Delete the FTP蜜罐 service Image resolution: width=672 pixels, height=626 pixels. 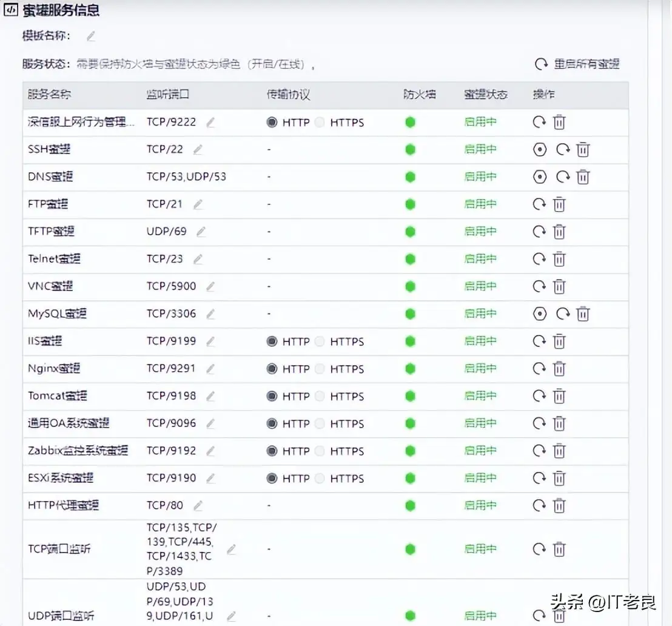(x=559, y=204)
